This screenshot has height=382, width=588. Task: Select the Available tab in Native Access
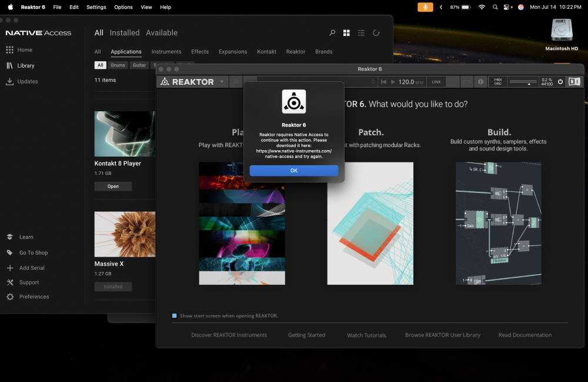162,33
